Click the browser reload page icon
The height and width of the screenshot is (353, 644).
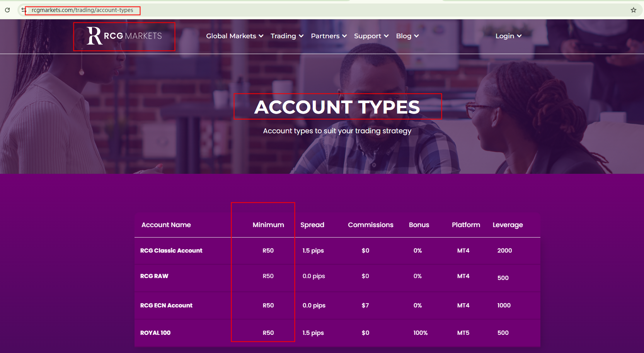coord(7,10)
